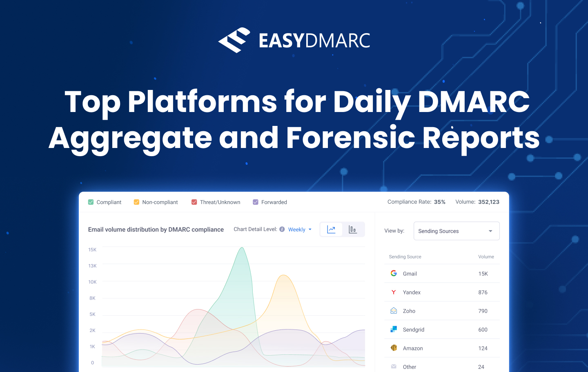This screenshot has height=372, width=588.
Task: Uncheck the Compliant checkbox
Action: [91, 202]
